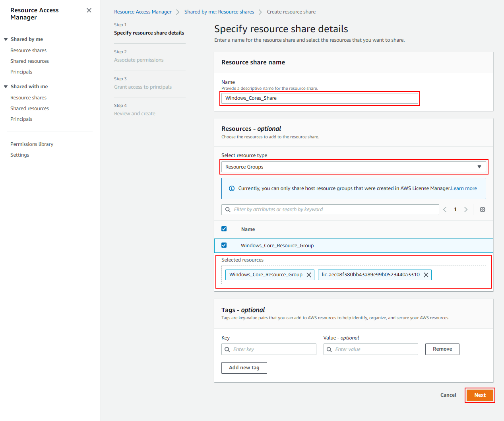Click the previous page arrow for the resource list
Screen dimensions: 504x421
(x=444, y=209)
